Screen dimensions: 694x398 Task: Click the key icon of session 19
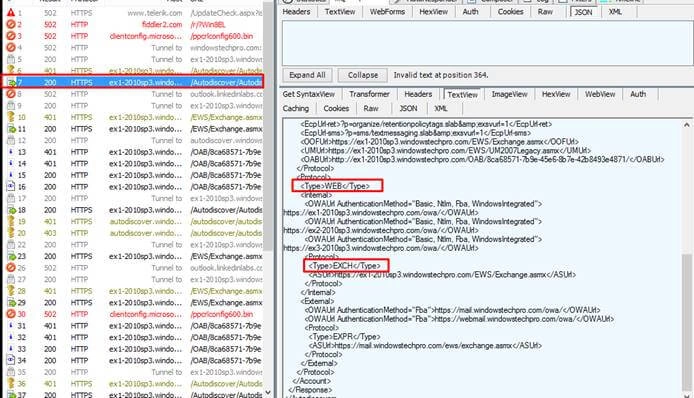pyautogui.click(x=11, y=221)
